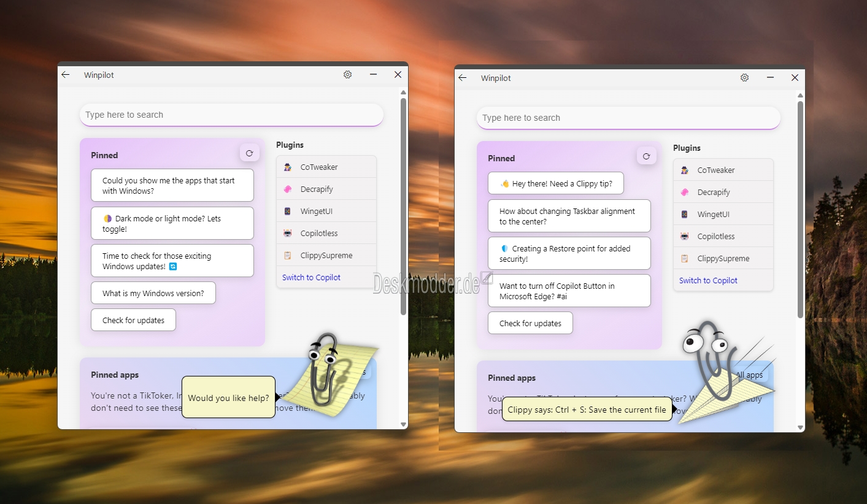The width and height of the screenshot is (867, 504).
Task: Open ClippySupreme plugin label in the right window
Action: tap(723, 259)
